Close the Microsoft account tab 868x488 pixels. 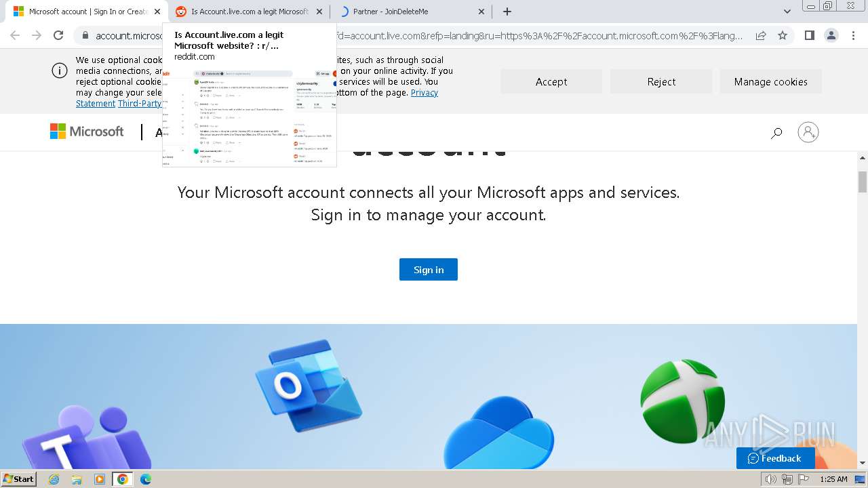coord(157,12)
